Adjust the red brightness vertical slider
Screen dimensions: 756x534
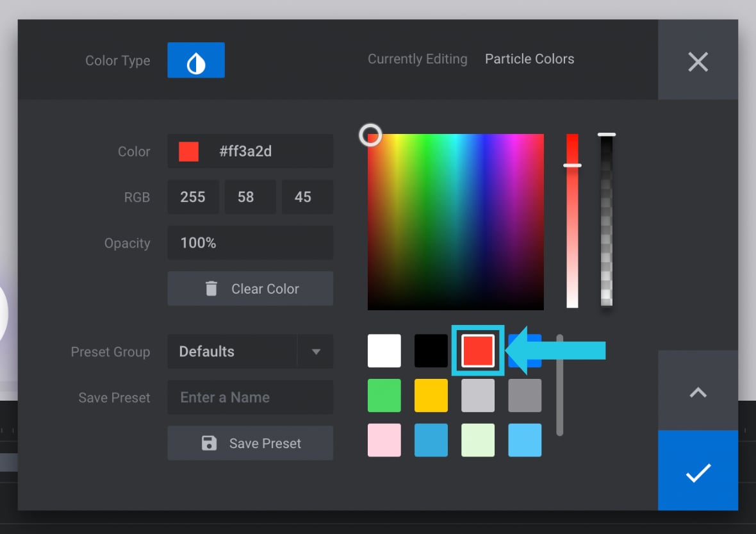pos(572,221)
